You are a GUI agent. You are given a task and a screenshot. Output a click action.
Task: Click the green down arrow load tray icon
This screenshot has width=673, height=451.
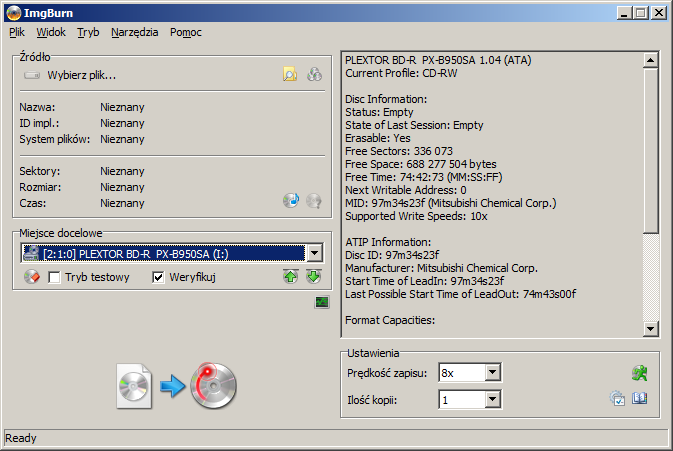tap(314, 276)
